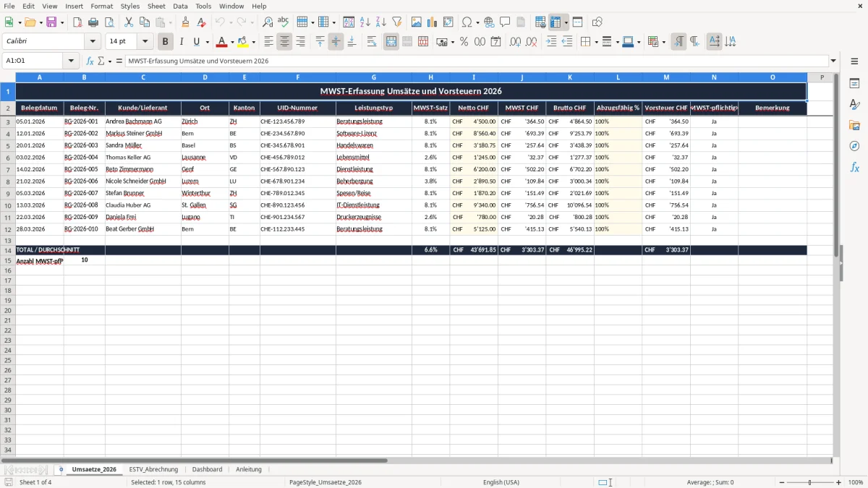The height and width of the screenshot is (488, 868).
Task: Open the sidebar settings menu
Action: pos(854,61)
